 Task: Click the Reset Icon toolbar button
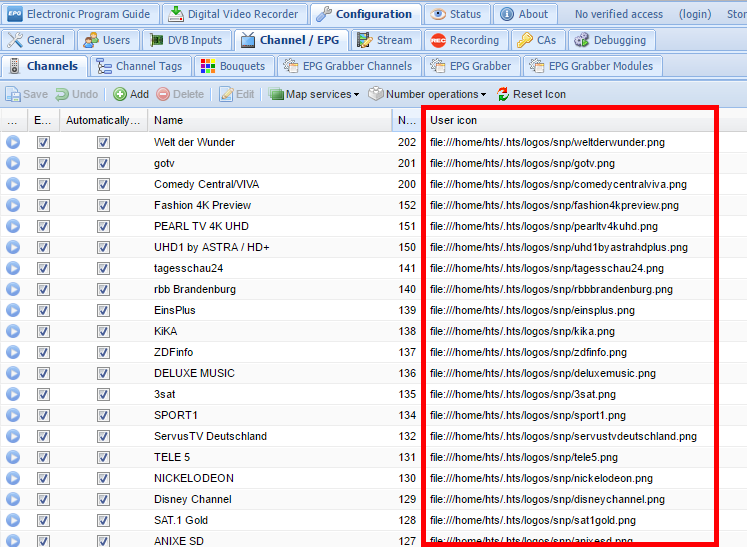pos(531,94)
